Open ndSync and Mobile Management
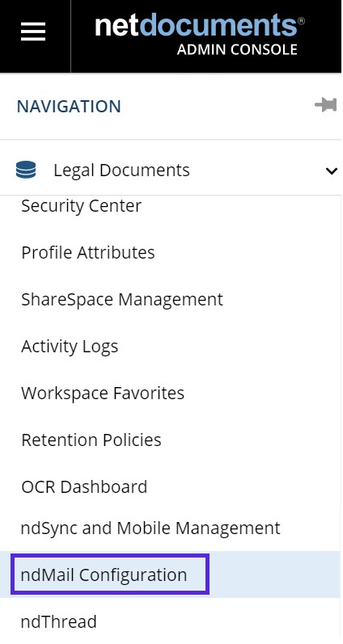The width and height of the screenshot is (343, 644). (150, 528)
